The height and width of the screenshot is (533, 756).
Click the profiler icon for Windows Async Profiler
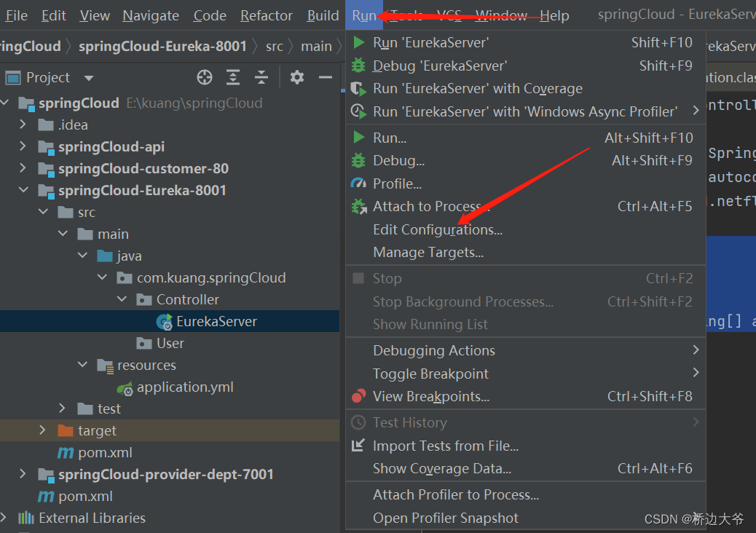pos(358,111)
